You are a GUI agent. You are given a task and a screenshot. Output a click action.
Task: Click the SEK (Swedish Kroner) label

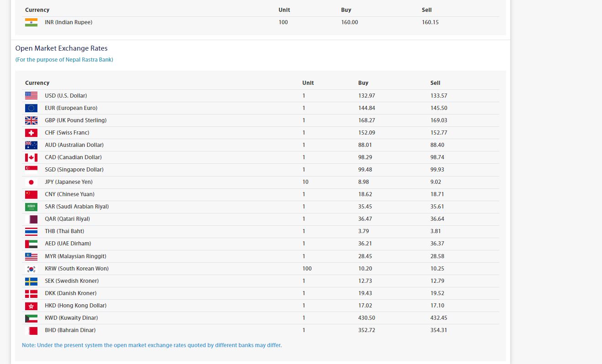coord(72,281)
